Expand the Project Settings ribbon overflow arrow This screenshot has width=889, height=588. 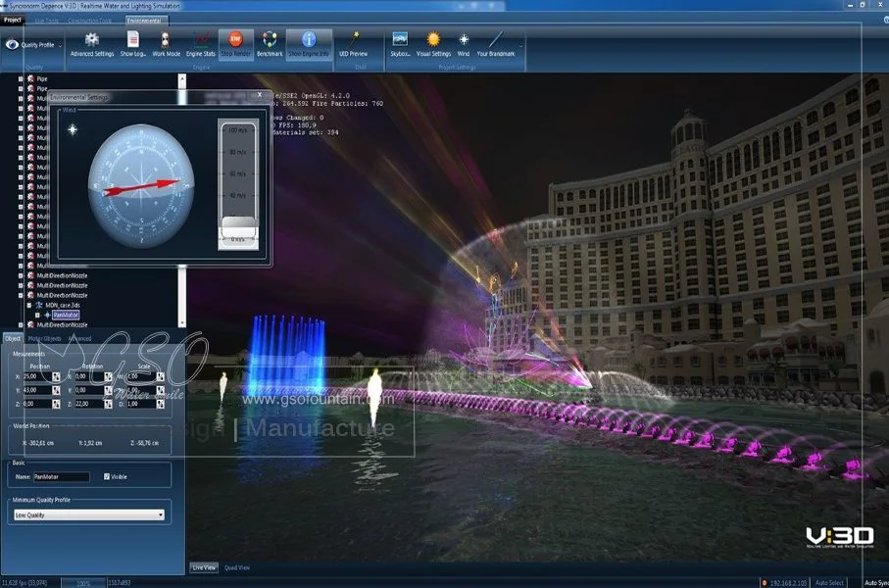point(521,46)
